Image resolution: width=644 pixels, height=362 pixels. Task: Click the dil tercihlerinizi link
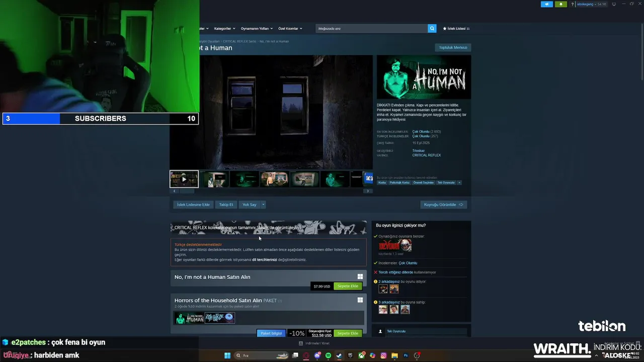click(265, 260)
